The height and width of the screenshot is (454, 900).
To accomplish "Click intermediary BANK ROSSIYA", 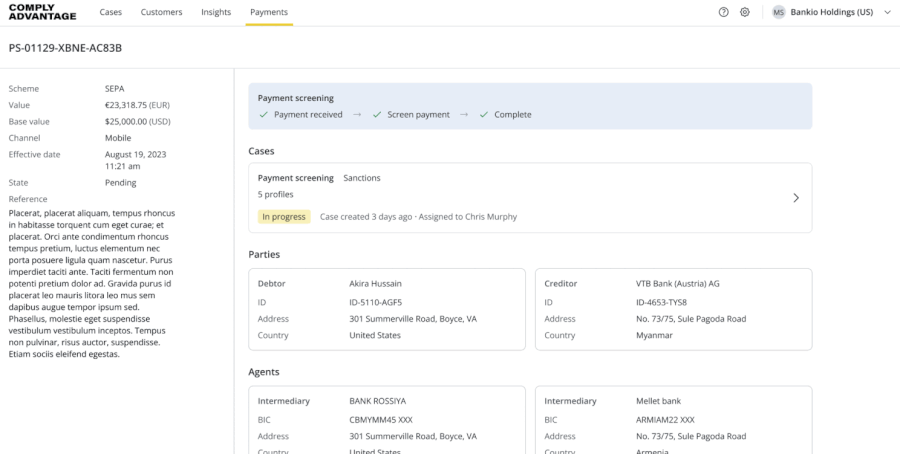I will pos(377,401).
